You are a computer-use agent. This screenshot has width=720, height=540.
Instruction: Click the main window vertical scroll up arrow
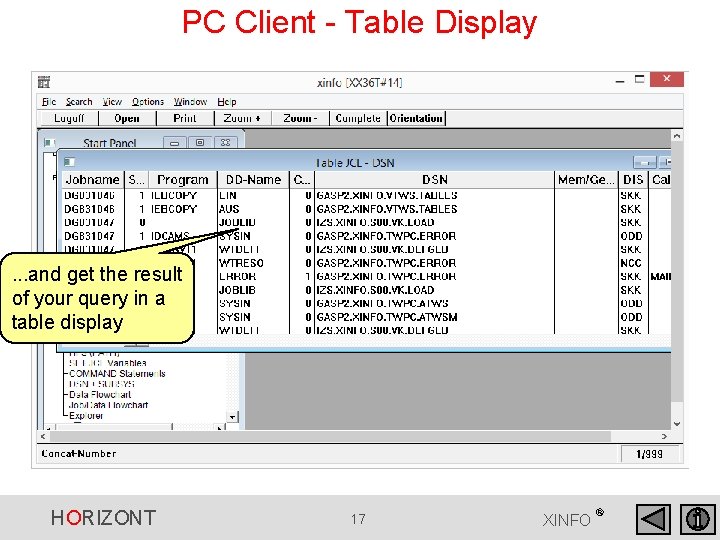pos(677,136)
